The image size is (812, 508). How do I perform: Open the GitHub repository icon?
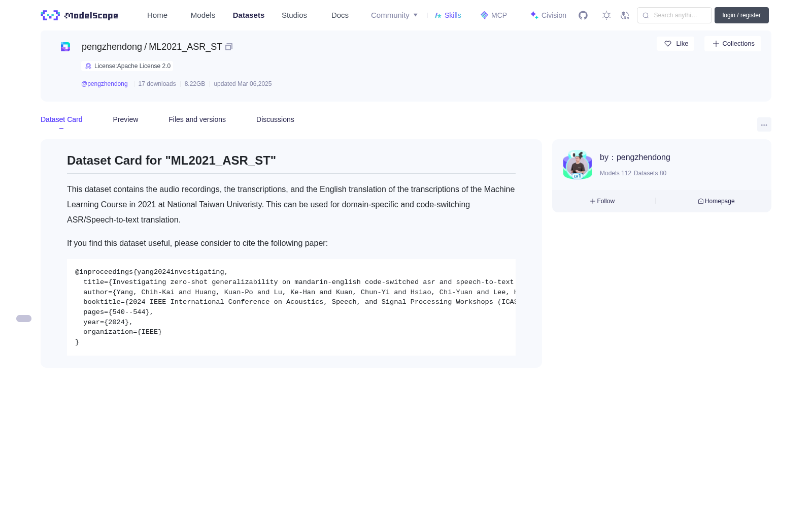point(583,15)
